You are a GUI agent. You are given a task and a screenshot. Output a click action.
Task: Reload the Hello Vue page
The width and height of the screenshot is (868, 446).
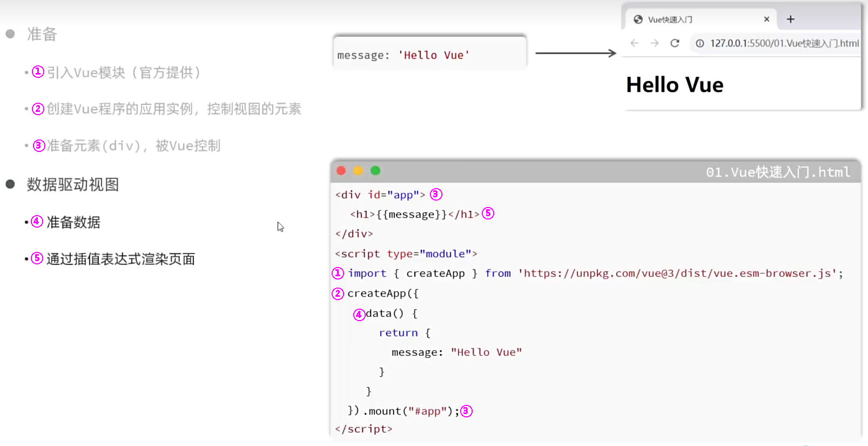pos(675,43)
